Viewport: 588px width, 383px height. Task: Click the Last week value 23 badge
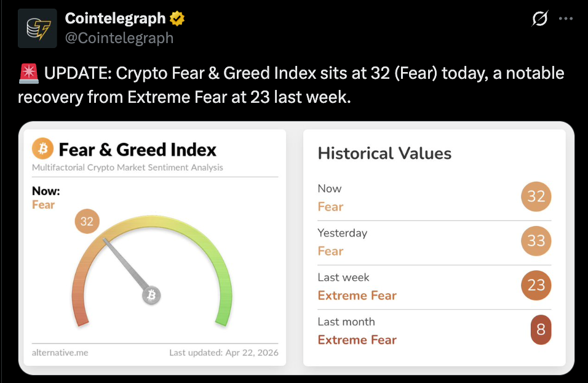(536, 285)
